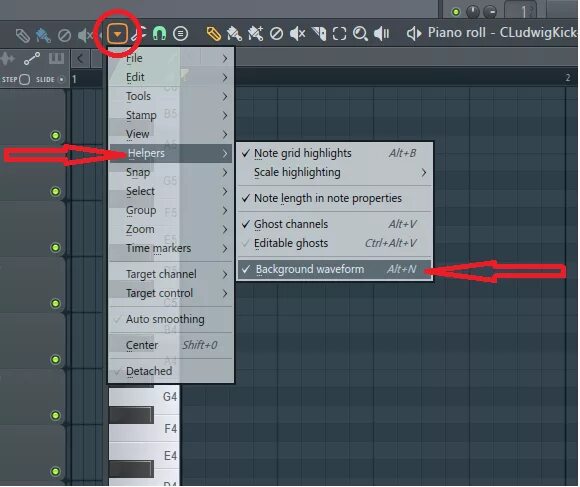Toggle Ghost channels option

[334, 224]
